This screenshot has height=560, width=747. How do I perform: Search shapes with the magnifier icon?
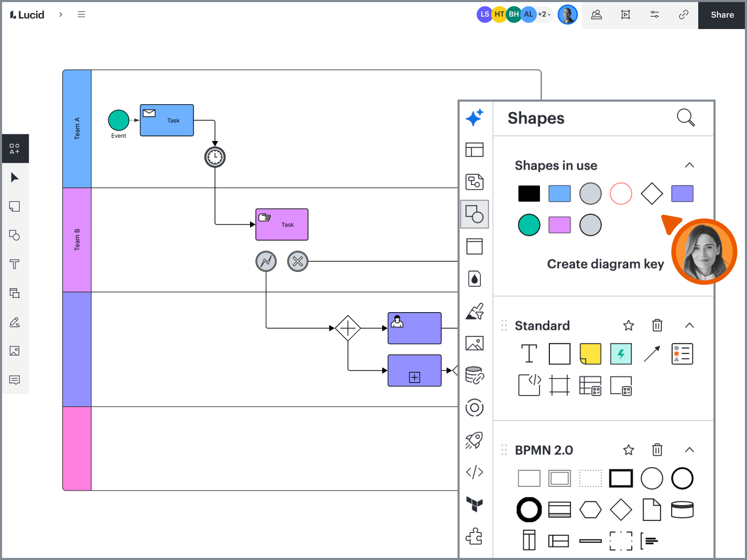(686, 118)
